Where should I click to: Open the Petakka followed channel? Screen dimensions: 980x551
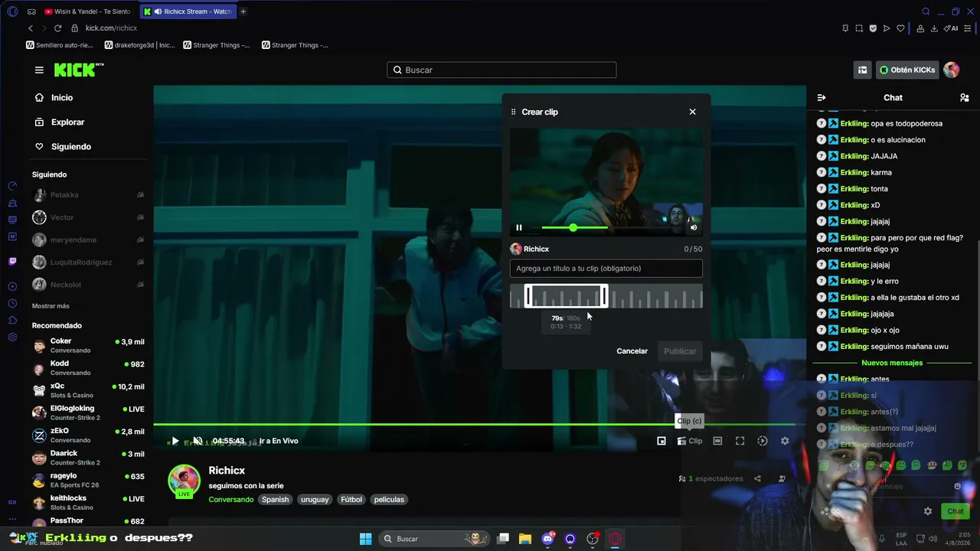click(88, 195)
